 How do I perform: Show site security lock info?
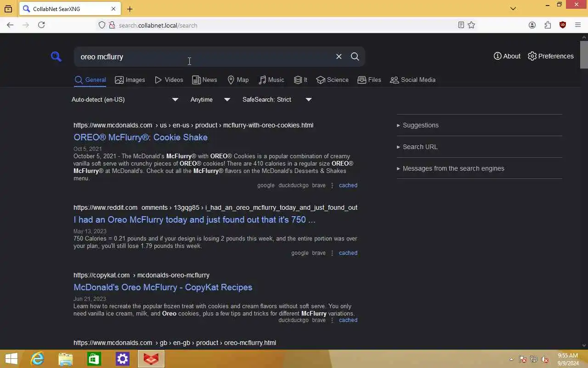coord(112,25)
